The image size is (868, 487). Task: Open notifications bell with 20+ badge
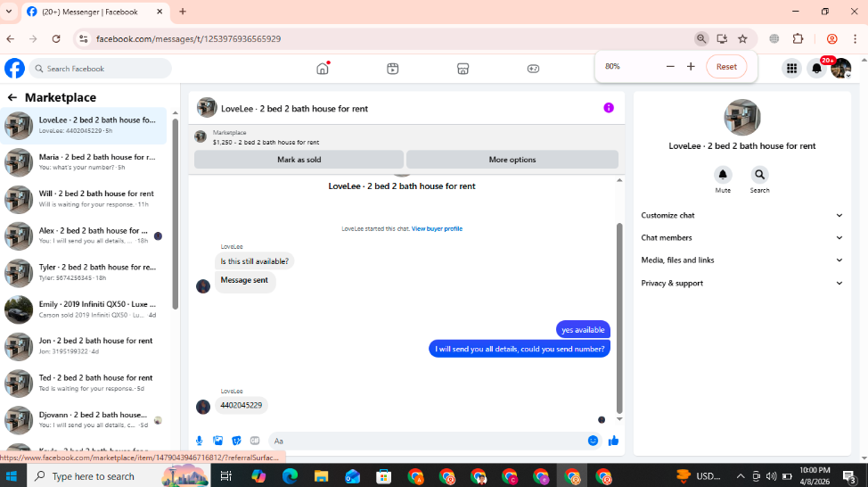click(816, 68)
